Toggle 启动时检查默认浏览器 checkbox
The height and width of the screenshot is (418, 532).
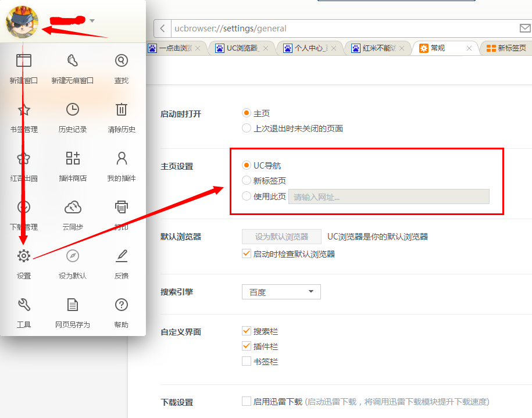click(247, 254)
